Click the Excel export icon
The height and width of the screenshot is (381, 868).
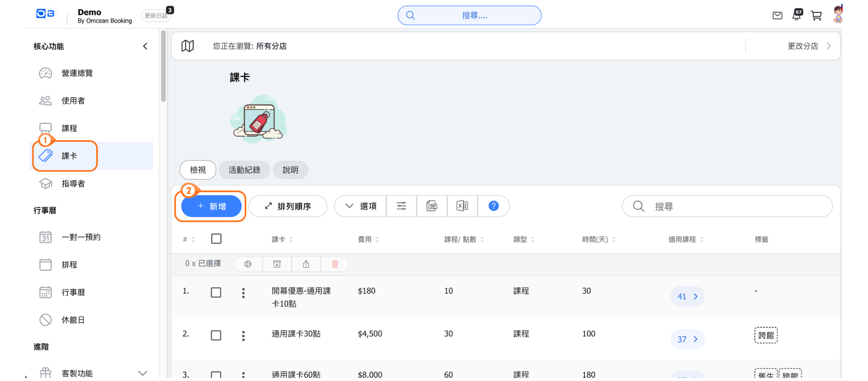(462, 206)
